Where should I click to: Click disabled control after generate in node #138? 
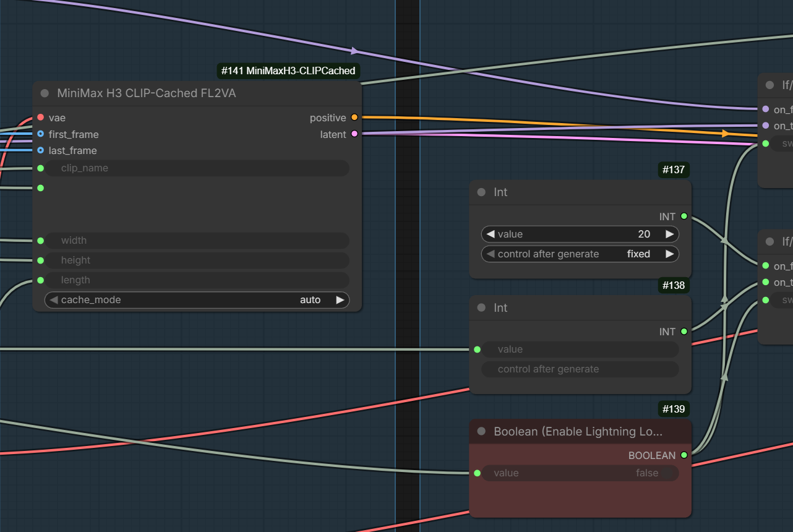[x=580, y=369]
